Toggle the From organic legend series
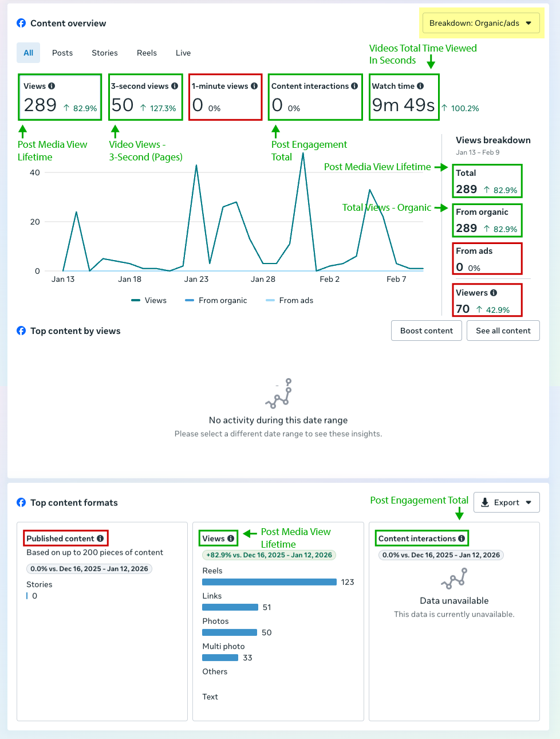The image size is (560, 739). click(x=216, y=300)
